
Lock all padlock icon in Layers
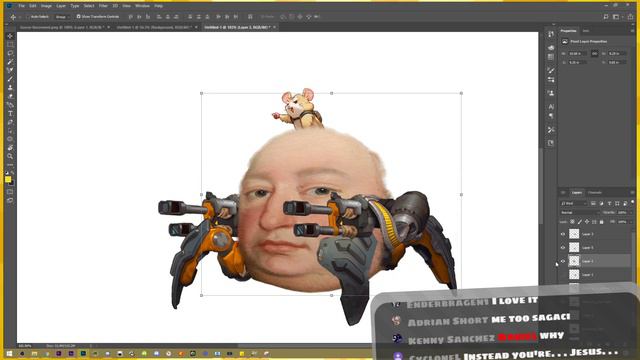tap(602, 222)
